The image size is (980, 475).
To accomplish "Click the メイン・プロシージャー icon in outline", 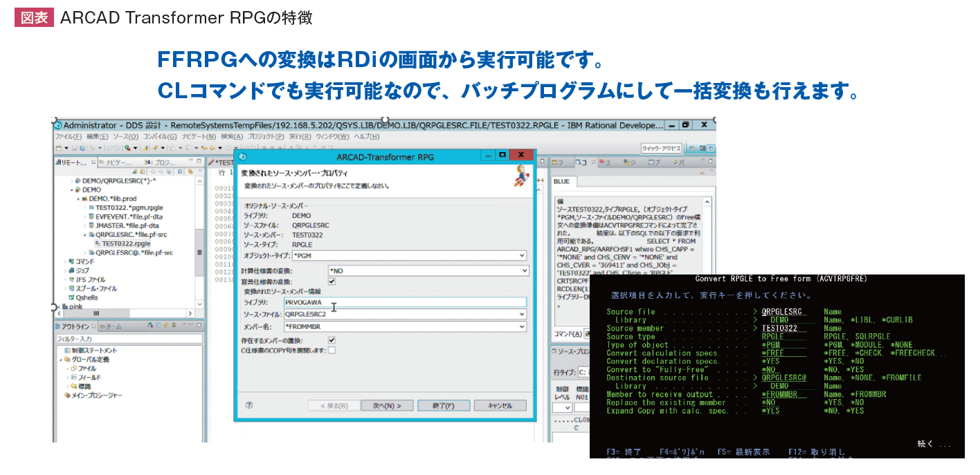I will click(x=67, y=395).
